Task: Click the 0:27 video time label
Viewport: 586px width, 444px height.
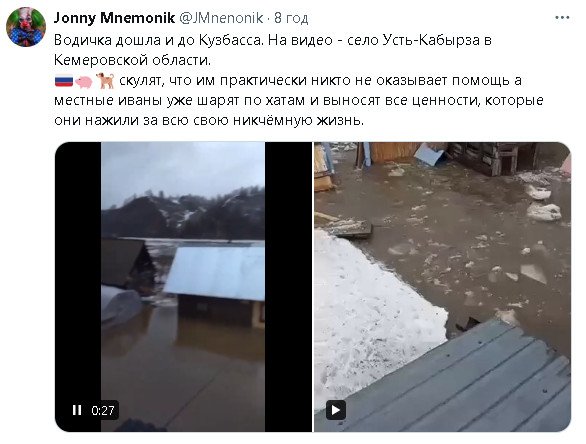Action: coord(103,410)
